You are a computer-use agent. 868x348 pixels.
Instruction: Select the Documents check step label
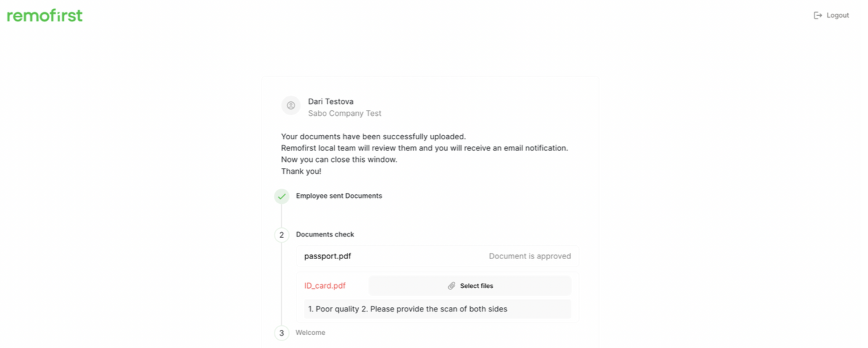pos(325,234)
